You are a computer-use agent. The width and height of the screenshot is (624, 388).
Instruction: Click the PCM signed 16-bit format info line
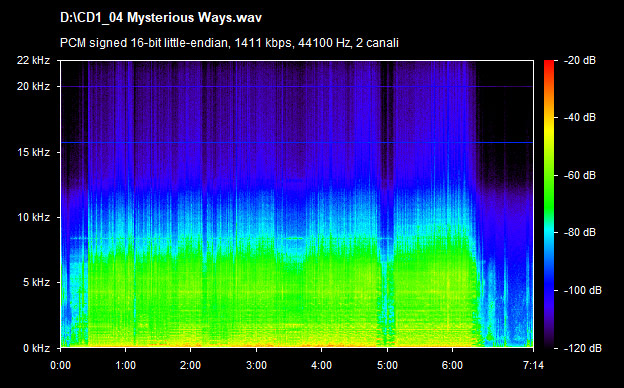pyautogui.click(x=229, y=43)
